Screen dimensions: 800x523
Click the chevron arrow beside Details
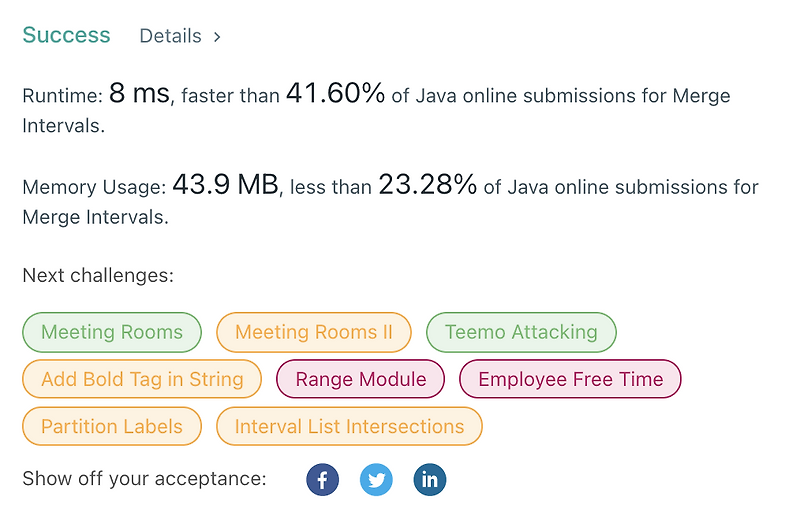(217, 37)
